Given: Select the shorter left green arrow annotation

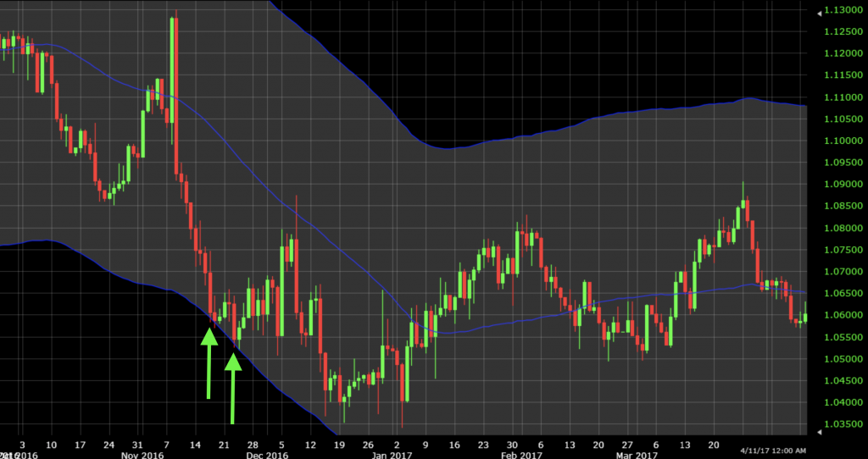Looking at the screenshot, I should [209, 362].
